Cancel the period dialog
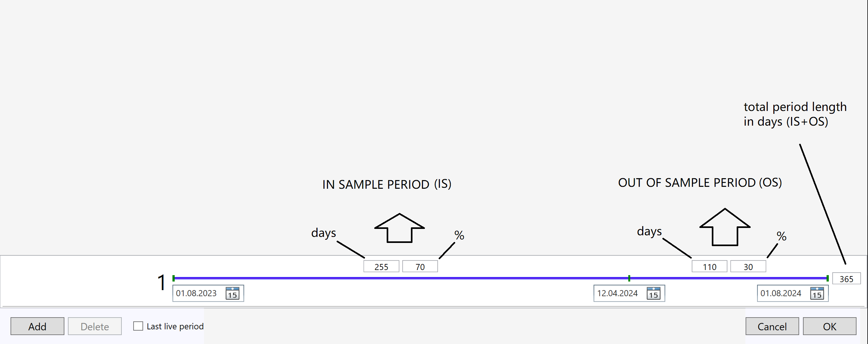Screen dimensions: 868x344 click(x=772, y=326)
